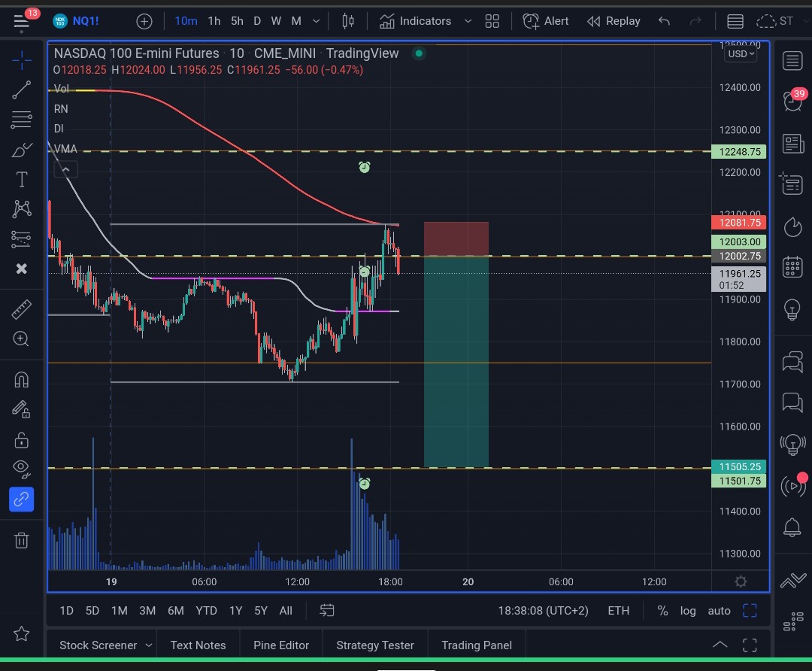Open the prediction and measurement tools
Viewport: 812px width, 671px height.
21,239
